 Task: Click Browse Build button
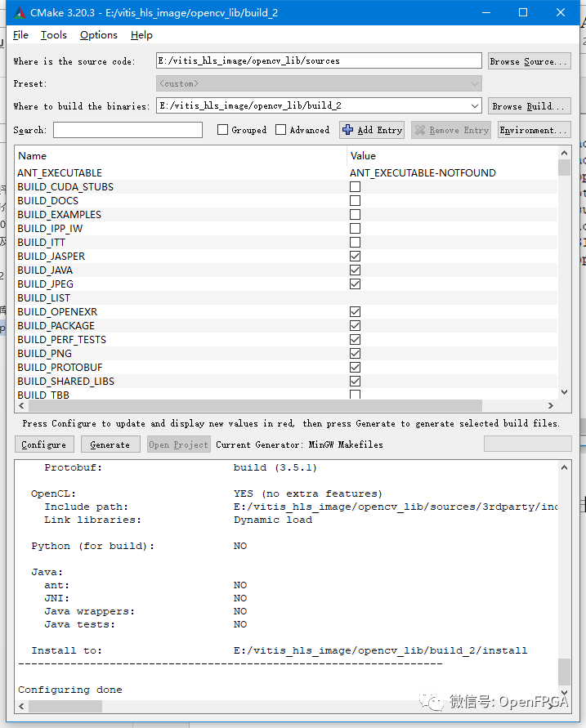coord(530,106)
